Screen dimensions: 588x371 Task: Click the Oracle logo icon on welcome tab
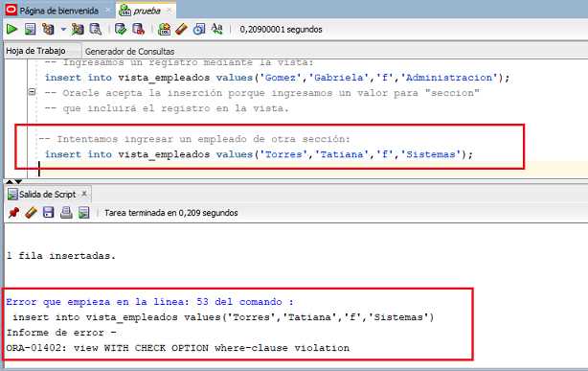click(x=11, y=11)
